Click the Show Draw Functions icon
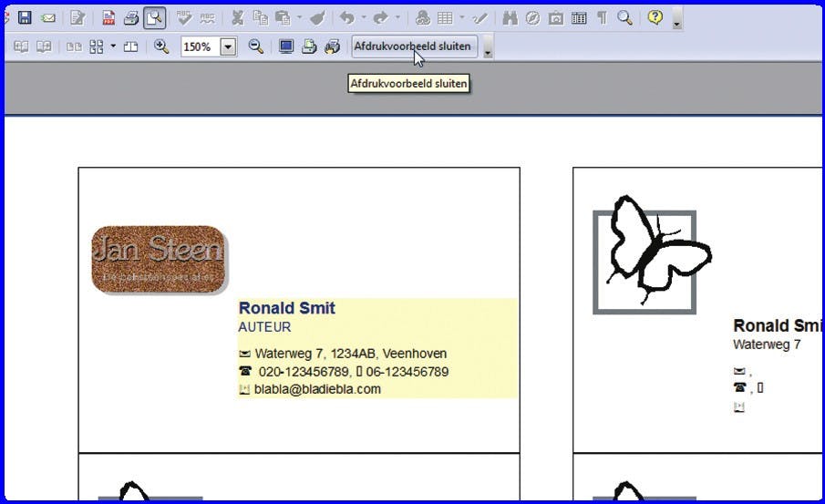This screenshot has width=825, height=504. [x=480, y=18]
